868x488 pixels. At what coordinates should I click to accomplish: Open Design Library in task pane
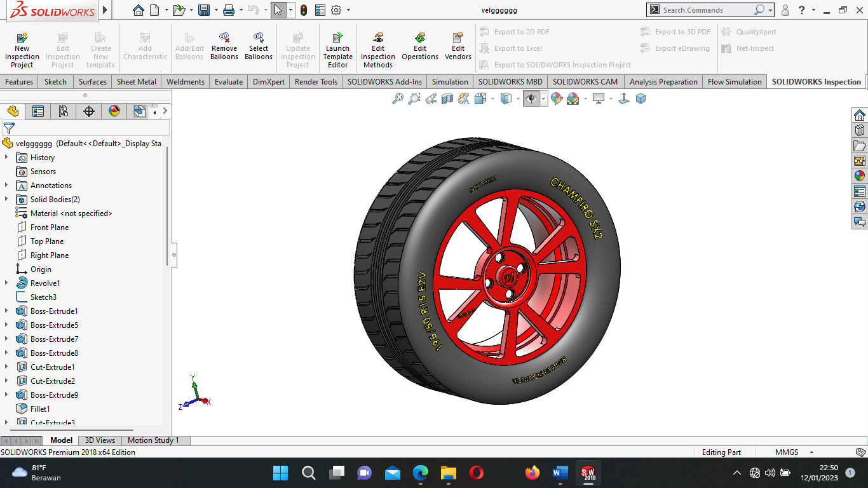coord(860,130)
